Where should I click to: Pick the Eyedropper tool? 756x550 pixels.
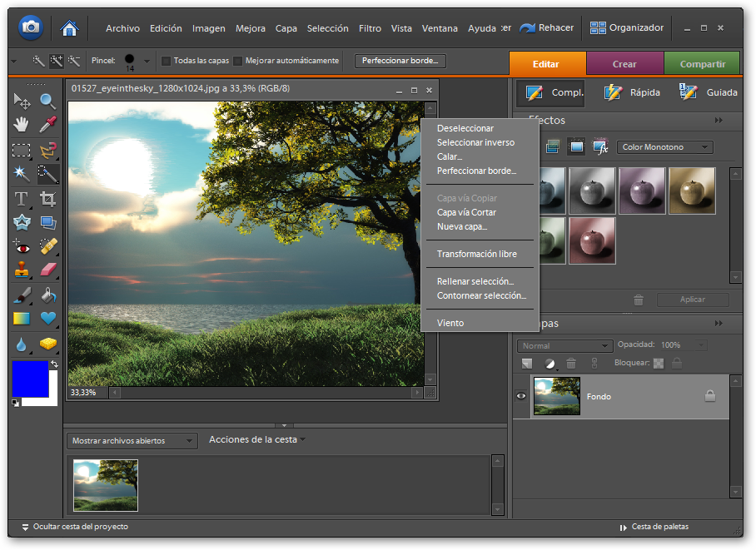(48, 125)
